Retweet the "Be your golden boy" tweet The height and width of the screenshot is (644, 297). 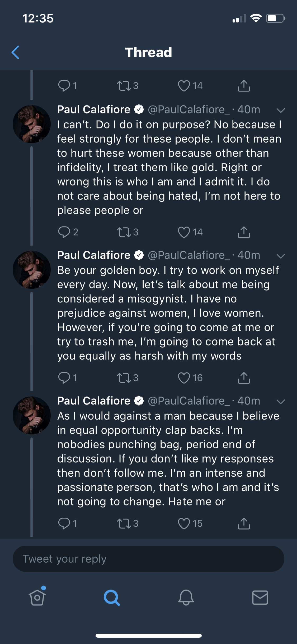(x=124, y=378)
